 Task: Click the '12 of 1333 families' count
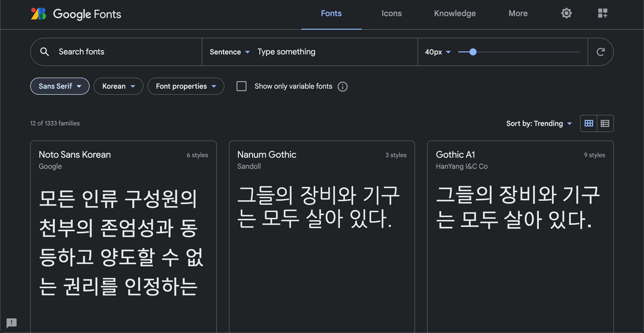pos(55,123)
